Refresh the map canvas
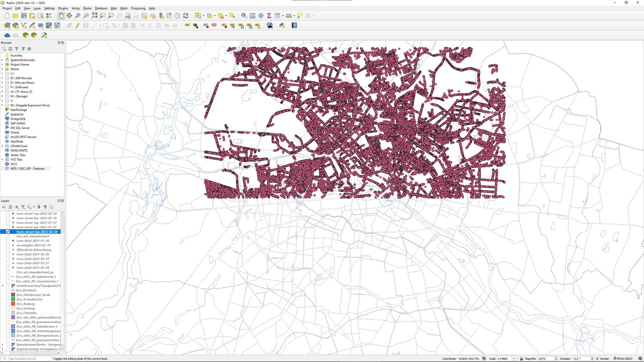The width and height of the screenshot is (644, 362). pyautogui.click(x=185, y=15)
